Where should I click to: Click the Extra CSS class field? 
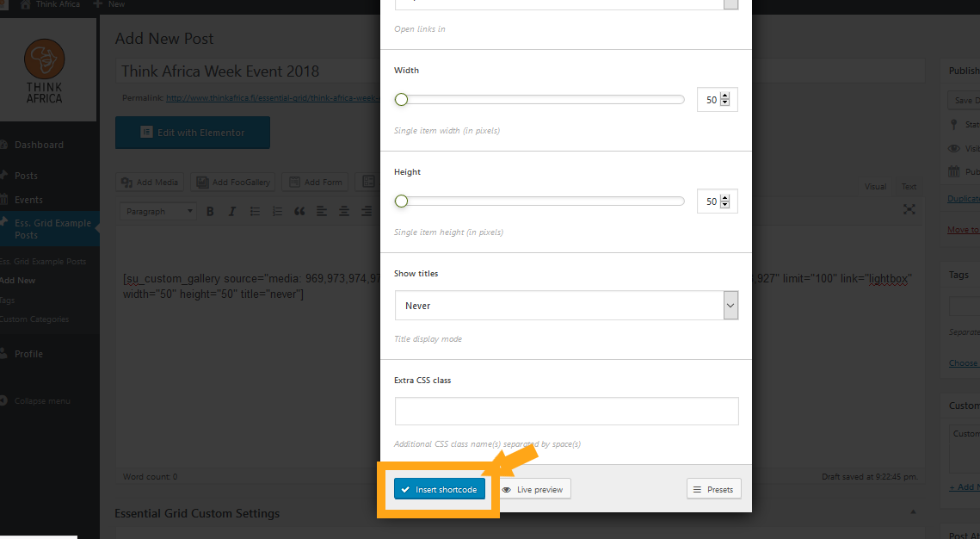tap(566, 411)
